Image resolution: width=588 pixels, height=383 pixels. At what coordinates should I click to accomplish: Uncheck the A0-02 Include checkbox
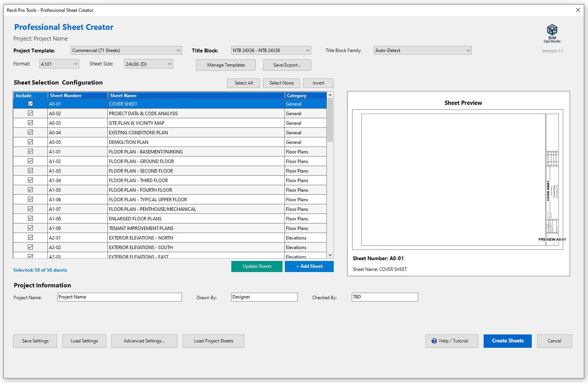pos(31,113)
